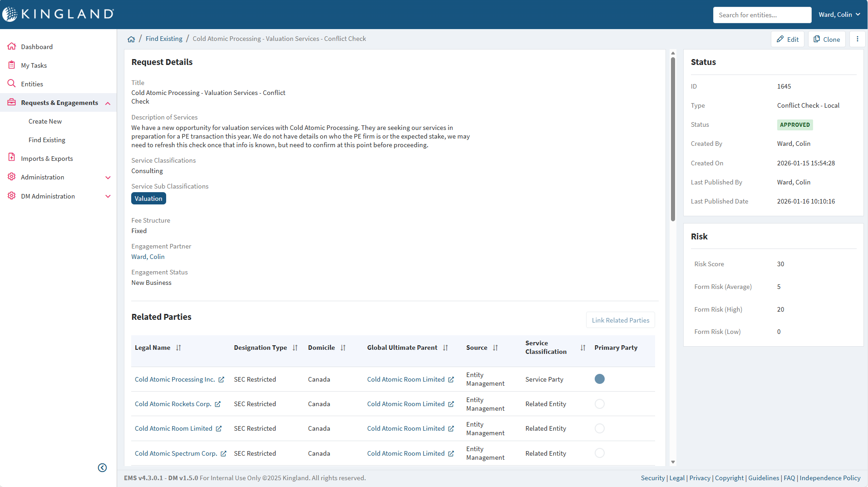Select the My Tasks clipboard icon
868x487 pixels.
click(x=12, y=65)
